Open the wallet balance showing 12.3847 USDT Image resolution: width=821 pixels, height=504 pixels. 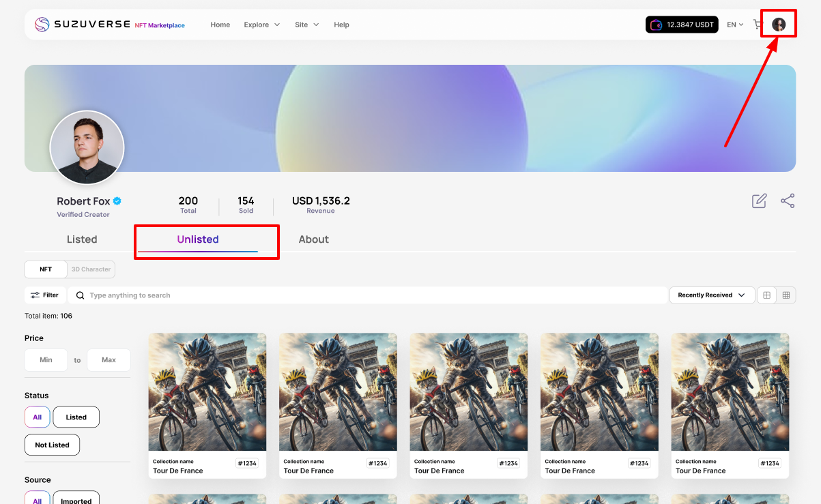[x=682, y=25]
